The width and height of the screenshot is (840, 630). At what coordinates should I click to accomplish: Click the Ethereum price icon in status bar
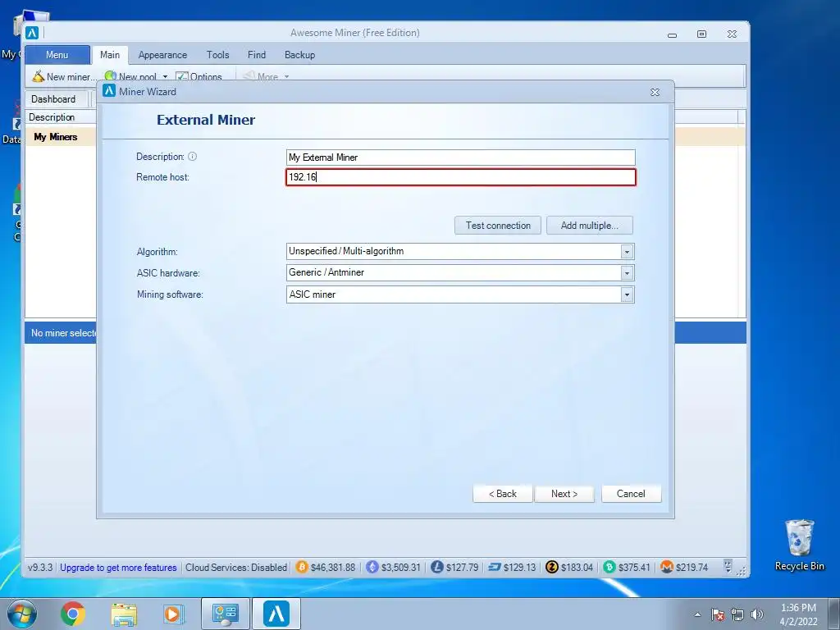(372, 567)
